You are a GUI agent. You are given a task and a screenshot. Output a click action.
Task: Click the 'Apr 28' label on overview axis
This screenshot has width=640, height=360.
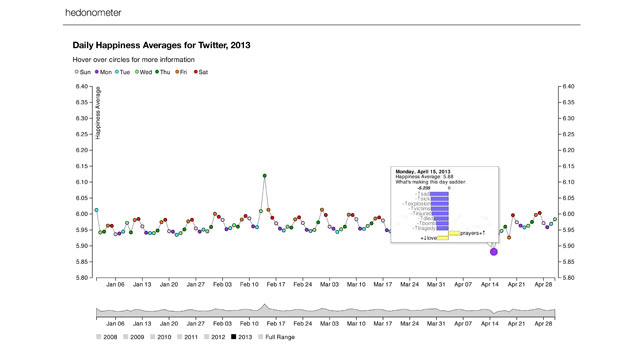tap(543, 324)
